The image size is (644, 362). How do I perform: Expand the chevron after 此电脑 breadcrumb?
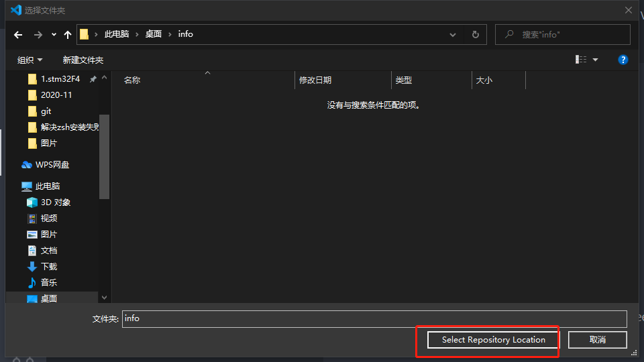137,34
